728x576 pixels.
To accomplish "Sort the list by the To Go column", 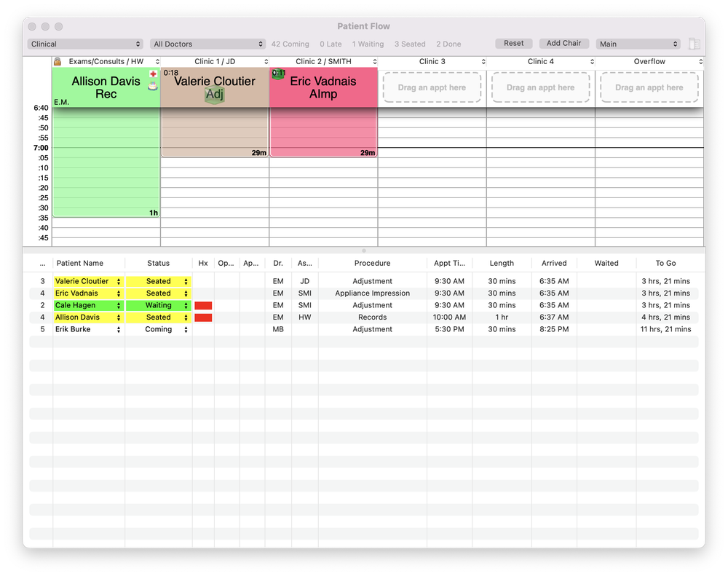I will pos(665,264).
